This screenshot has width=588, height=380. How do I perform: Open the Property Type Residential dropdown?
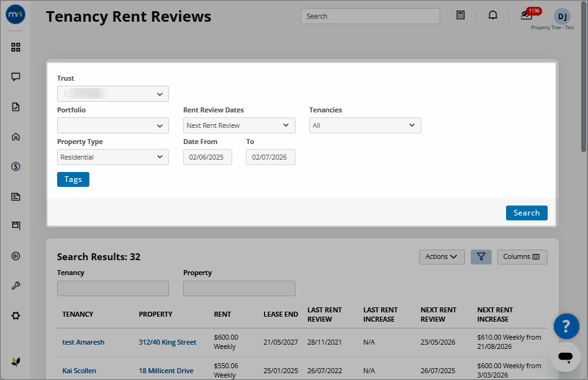click(113, 157)
